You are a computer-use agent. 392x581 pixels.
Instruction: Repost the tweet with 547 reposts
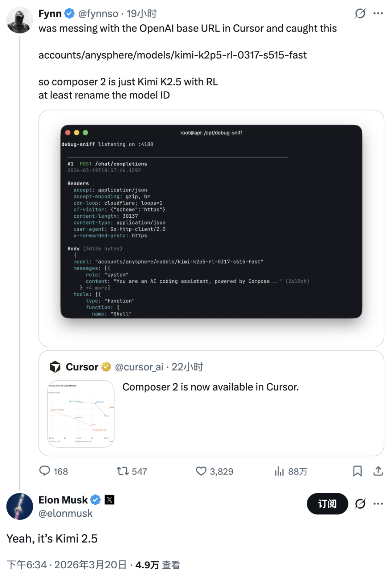click(x=123, y=471)
